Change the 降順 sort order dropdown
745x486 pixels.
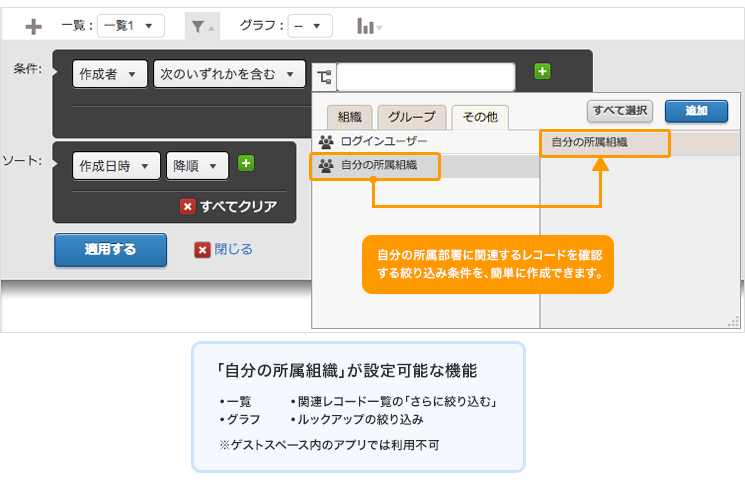coord(197,165)
